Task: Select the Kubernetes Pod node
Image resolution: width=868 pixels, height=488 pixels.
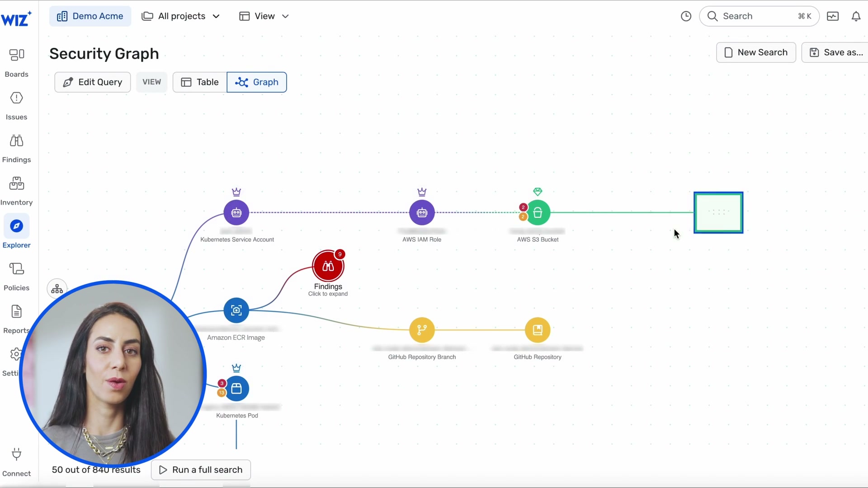Action: point(236,389)
